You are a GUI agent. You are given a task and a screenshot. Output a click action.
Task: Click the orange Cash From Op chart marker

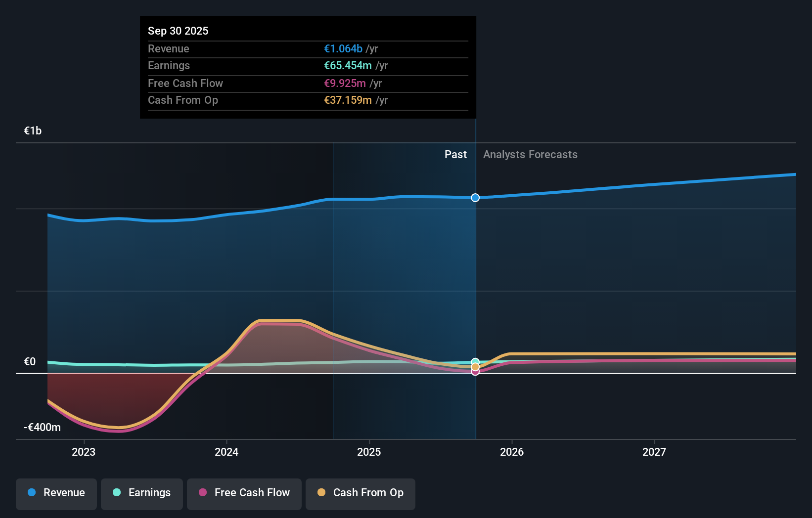coord(475,367)
